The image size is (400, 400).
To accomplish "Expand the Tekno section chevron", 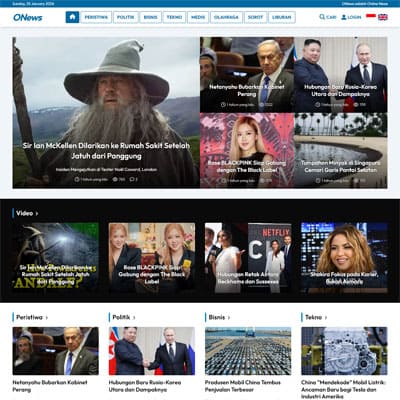I will pos(326,318).
